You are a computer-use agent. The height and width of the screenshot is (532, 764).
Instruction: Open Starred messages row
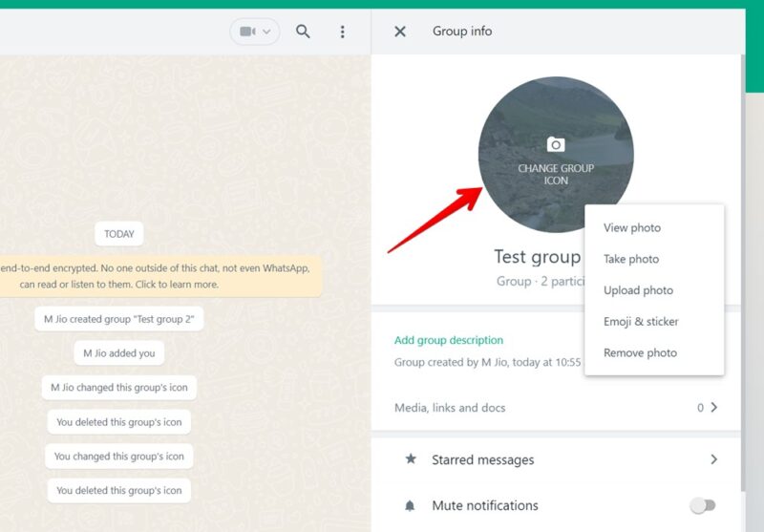coord(556,459)
